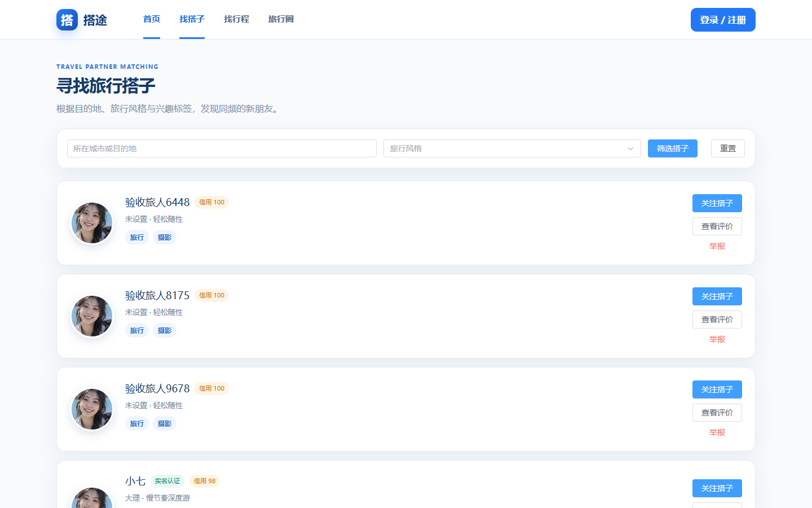Click the 实名认证 badge next to 小七

[x=167, y=481]
